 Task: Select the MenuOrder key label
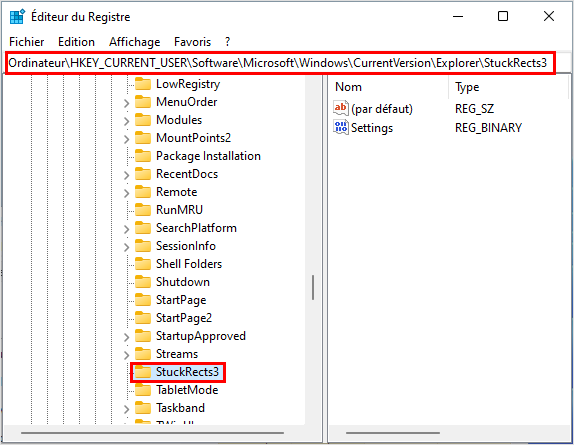click(186, 102)
